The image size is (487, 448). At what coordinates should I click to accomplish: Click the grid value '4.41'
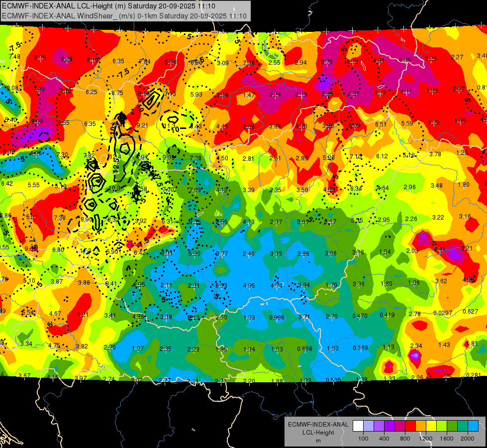pyautogui.click(x=439, y=249)
